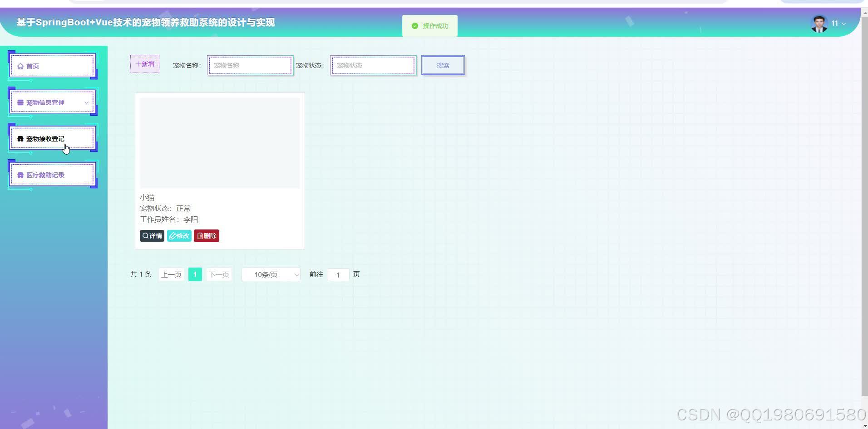The height and width of the screenshot is (429, 868).
Task: Click the 首页 home icon in sidebar
Action: tap(20, 66)
